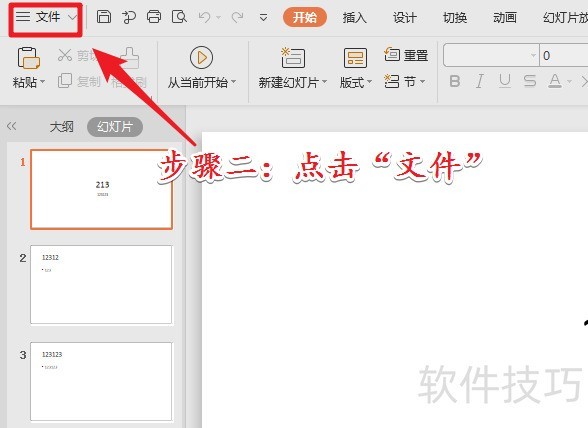Screen dimensions: 588x428
Task: Click the Redo arrow icon
Action: 237,17
